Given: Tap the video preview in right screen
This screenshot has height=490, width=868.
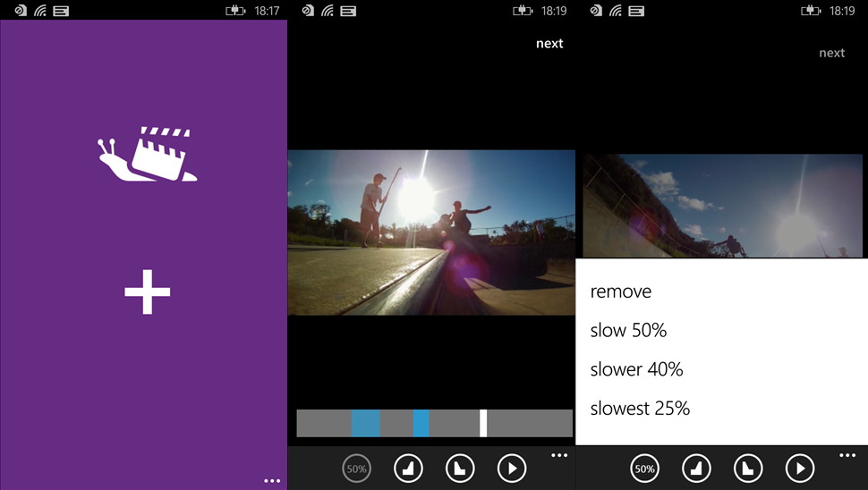Looking at the screenshot, I should tap(722, 206).
